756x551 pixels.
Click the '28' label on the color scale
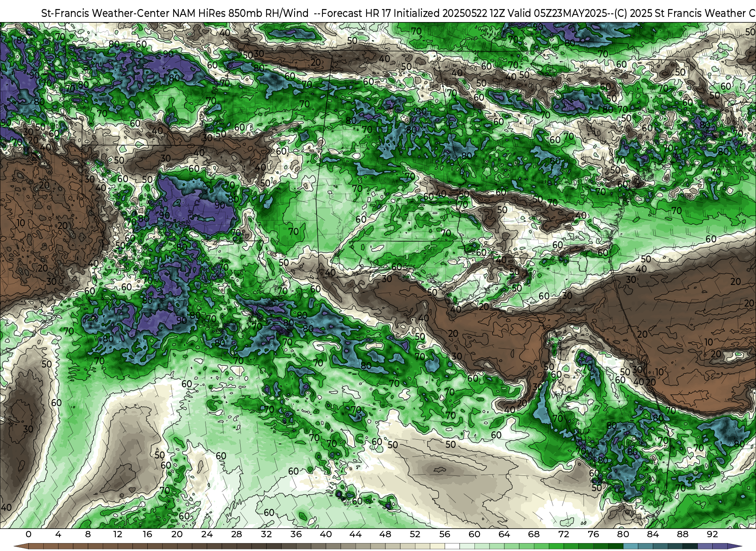click(237, 534)
